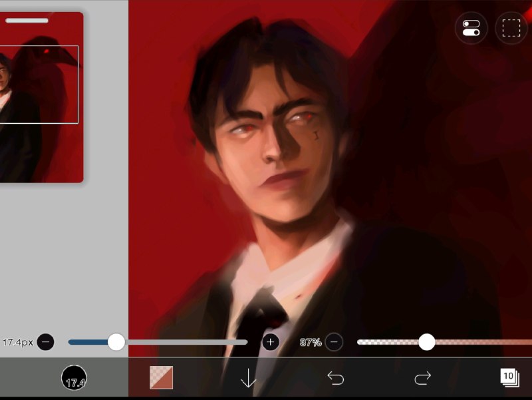Screen dimensions: 532x400
Task: Lower opacity using minus beside 37%
Action: (x=334, y=342)
